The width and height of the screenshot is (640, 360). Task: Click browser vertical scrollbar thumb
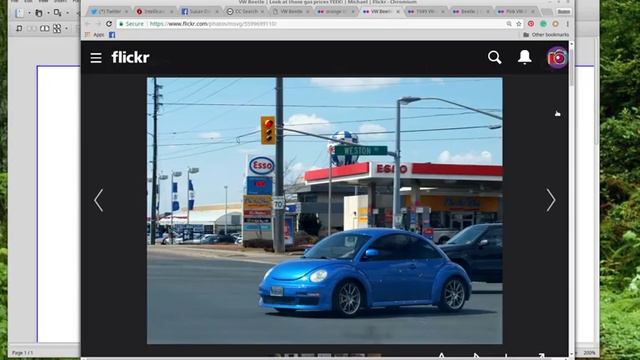pyautogui.click(x=571, y=67)
